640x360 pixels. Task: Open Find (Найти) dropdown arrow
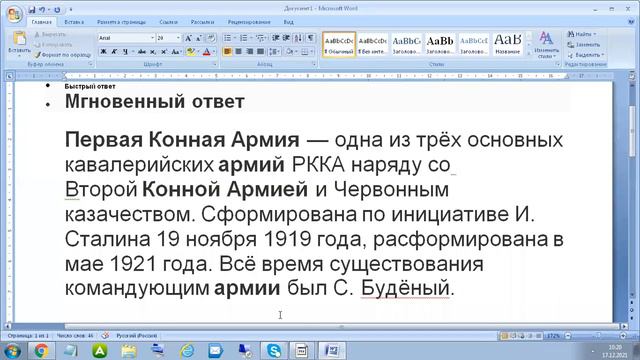pos(595,34)
